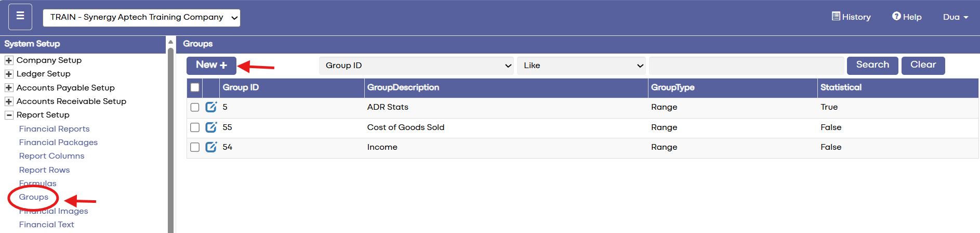
Task: Open History from the top bar
Action: click(851, 17)
